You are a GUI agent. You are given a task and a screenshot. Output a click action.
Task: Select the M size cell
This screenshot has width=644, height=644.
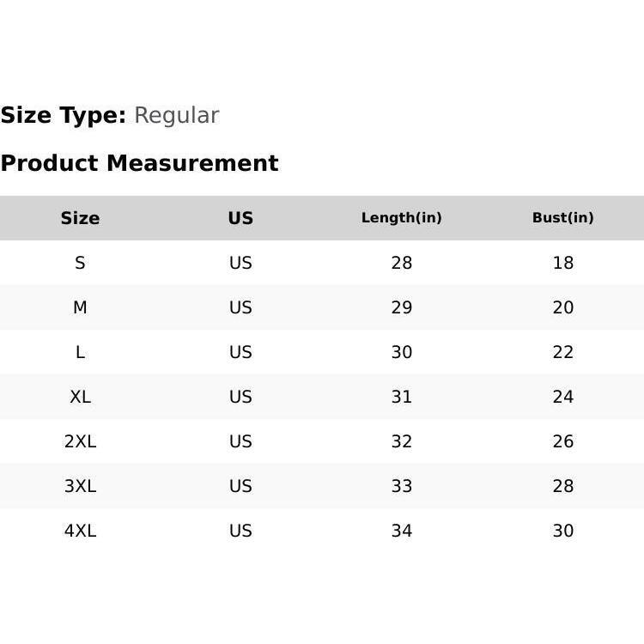80,307
